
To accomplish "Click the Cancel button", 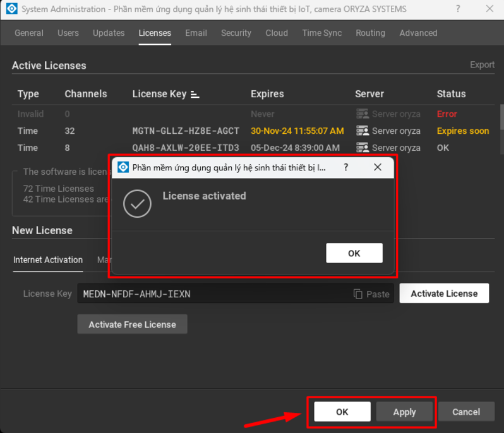I will pyautogui.click(x=466, y=412).
